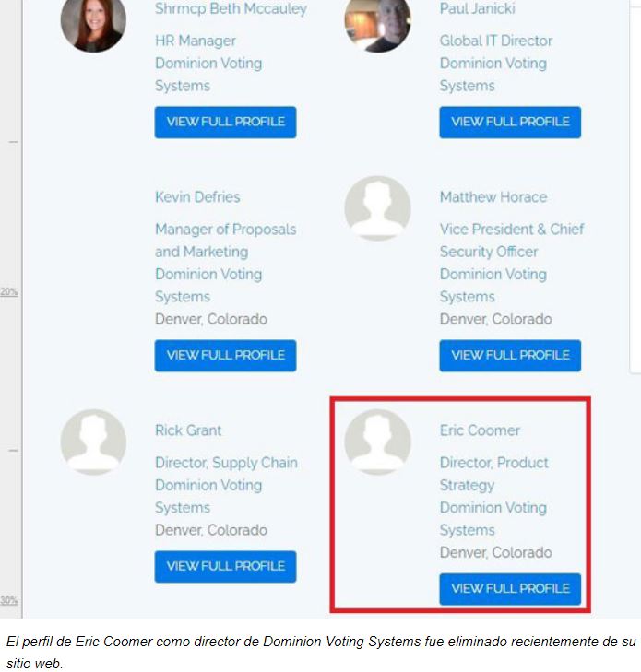Image resolution: width=641 pixels, height=672 pixels.
Task: Select Rick Grant's placeholder avatar icon
Action: pyautogui.click(x=93, y=442)
